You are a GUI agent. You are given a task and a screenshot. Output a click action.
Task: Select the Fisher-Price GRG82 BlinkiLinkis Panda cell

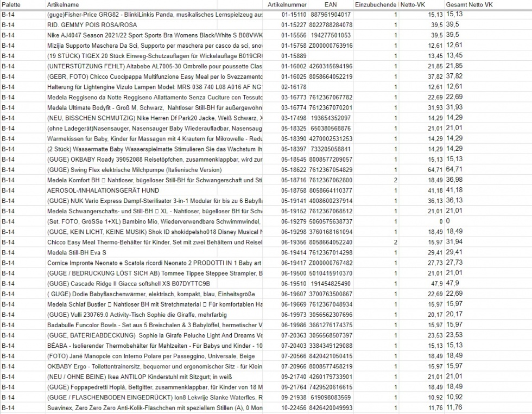click(x=154, y=15)
